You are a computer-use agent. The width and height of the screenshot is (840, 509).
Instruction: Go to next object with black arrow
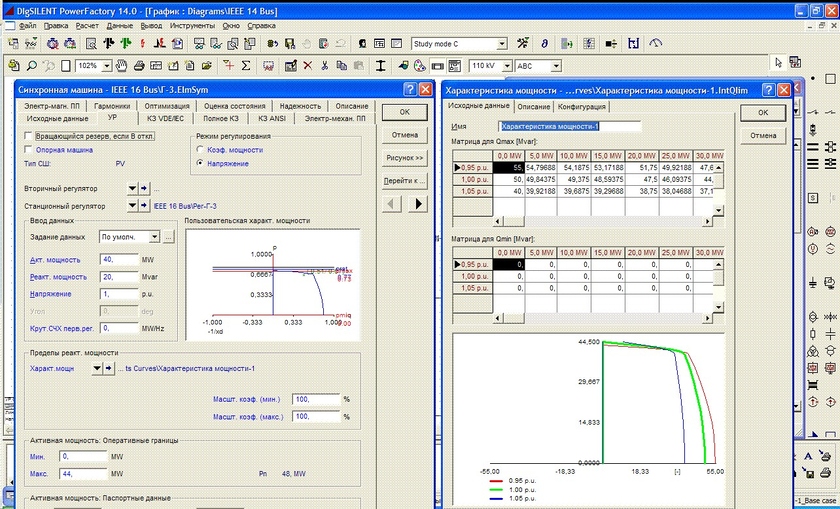tap(417, 203)
